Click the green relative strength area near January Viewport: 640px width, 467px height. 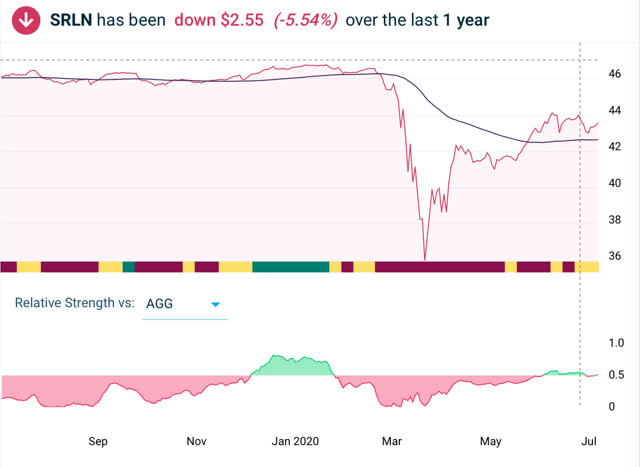tap(292, 367)
